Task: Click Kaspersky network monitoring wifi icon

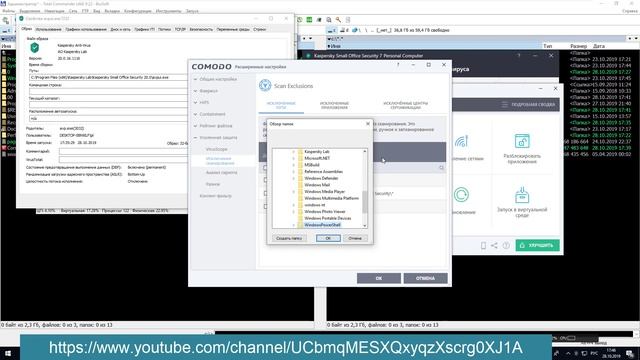Action: tap(461, 141)
